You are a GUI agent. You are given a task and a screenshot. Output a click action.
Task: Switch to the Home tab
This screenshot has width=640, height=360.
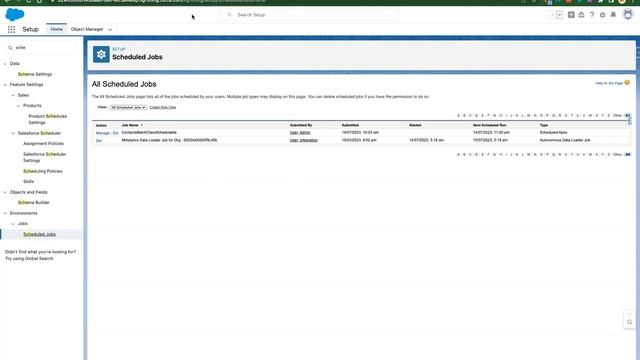(56, 29)
